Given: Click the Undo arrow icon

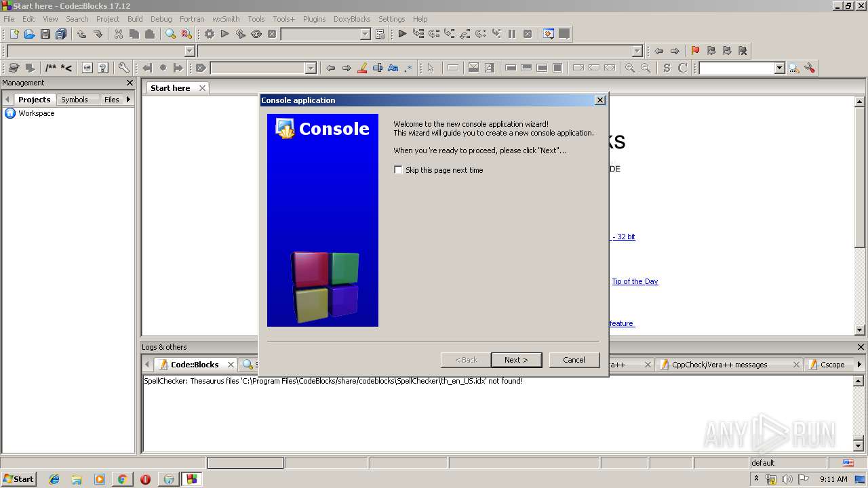Looking at the screenshot, I should tap(81, 34).
